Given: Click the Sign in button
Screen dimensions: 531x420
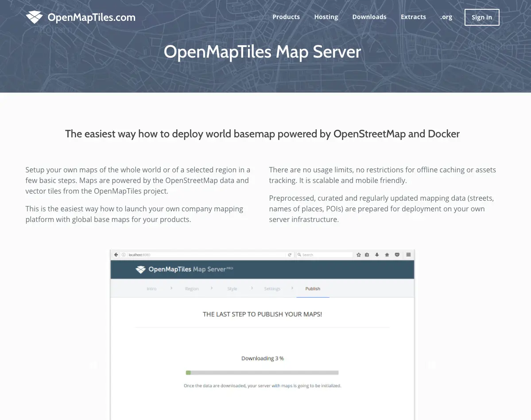Looking at the screenshot, I should (481, 17).
